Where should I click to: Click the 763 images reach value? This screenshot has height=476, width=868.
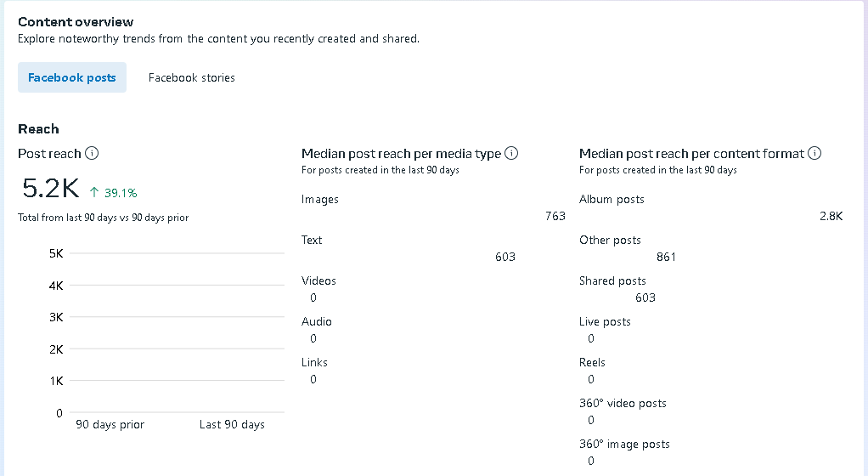coord(555,216)
